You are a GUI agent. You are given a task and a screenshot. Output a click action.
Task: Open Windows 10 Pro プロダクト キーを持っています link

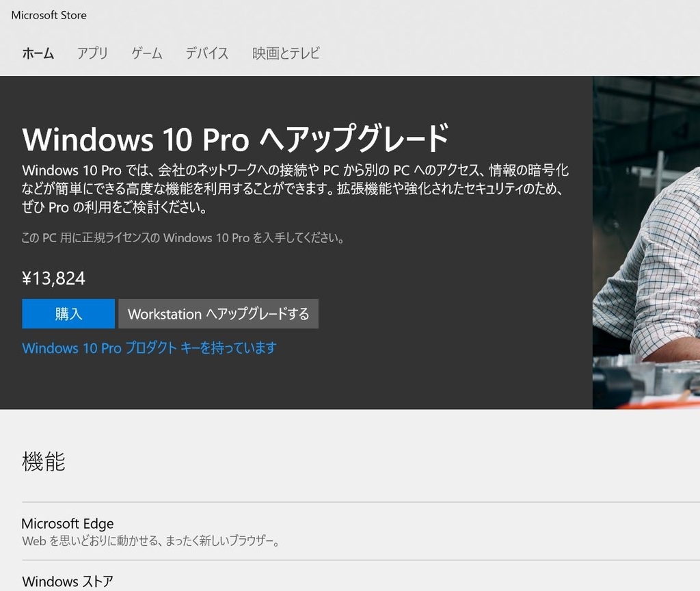pos(150,347)
